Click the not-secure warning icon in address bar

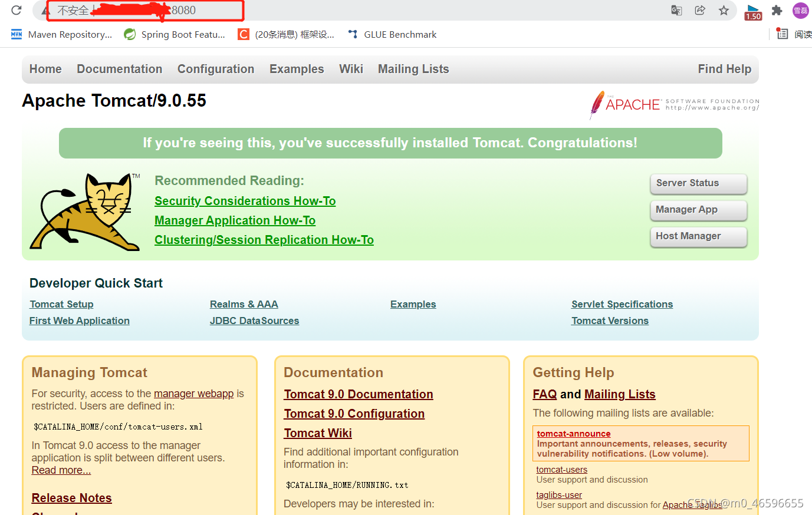(x=46, y=11)
